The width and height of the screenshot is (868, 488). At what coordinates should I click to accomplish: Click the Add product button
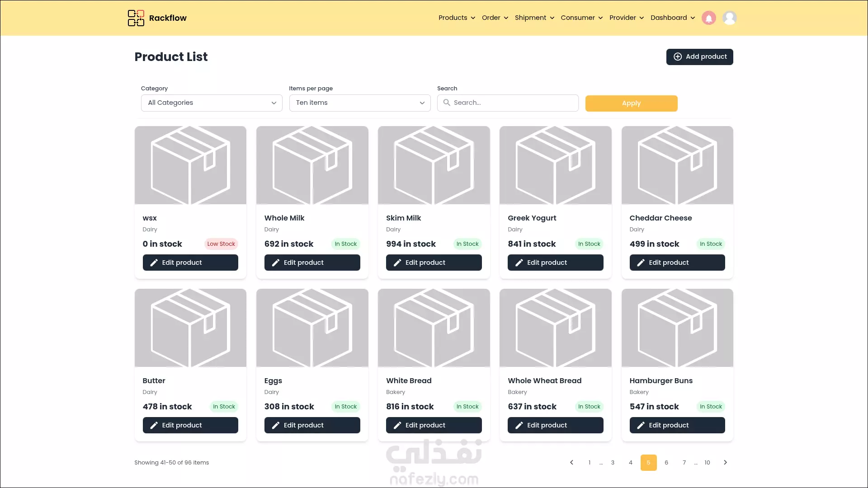[x=699, y=57]
